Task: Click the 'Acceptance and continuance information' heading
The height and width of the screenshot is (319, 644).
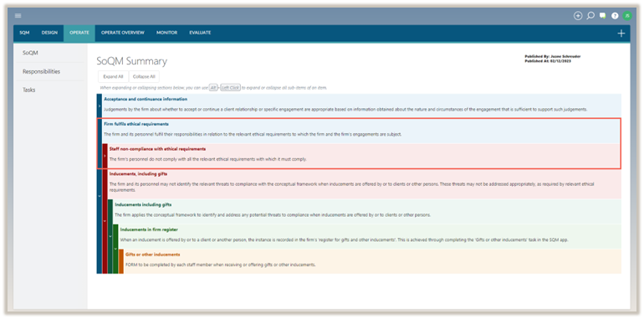Action: click(146, 99)
